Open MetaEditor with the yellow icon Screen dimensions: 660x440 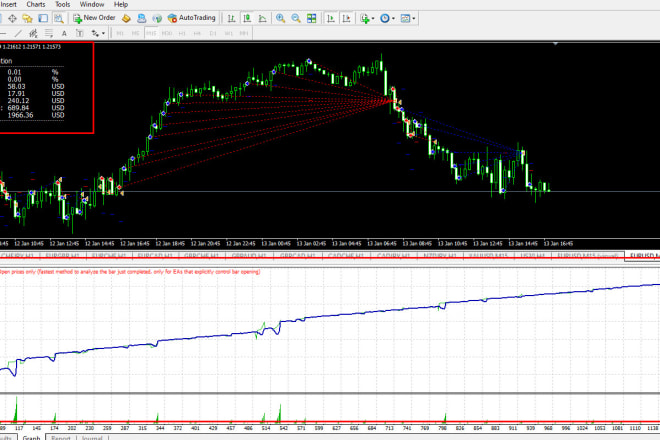coord(126,19)
